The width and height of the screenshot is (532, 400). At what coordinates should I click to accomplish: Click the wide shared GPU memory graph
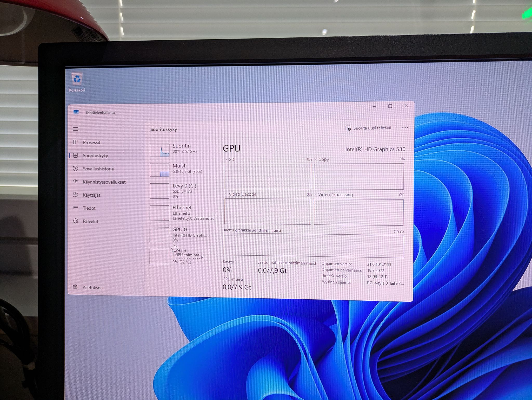pos(314,246)
